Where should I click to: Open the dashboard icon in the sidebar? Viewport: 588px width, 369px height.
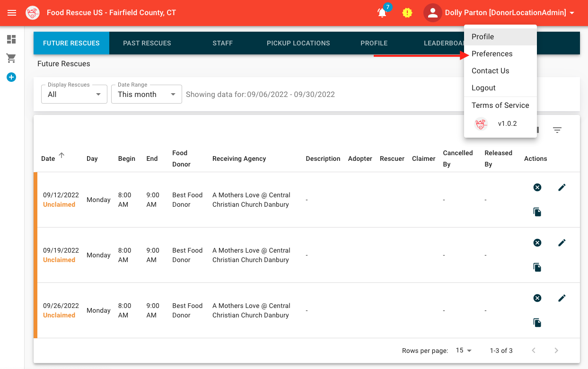click(11, 39)
